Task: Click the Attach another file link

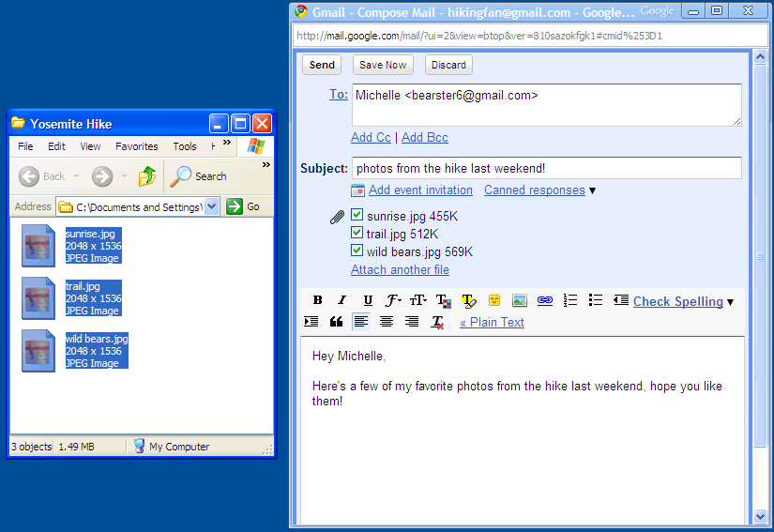Action: coord(400,270)
